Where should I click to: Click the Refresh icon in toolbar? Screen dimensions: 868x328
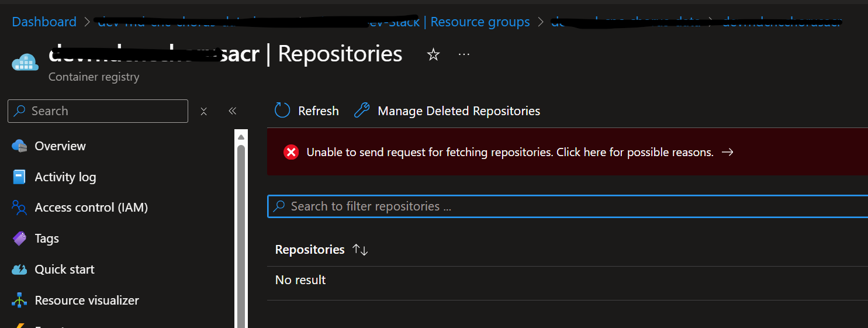point(282,111)
